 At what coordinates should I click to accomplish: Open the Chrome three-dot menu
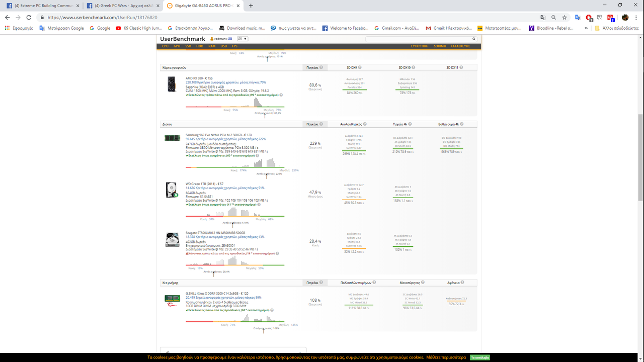click(x=636, y=17)
